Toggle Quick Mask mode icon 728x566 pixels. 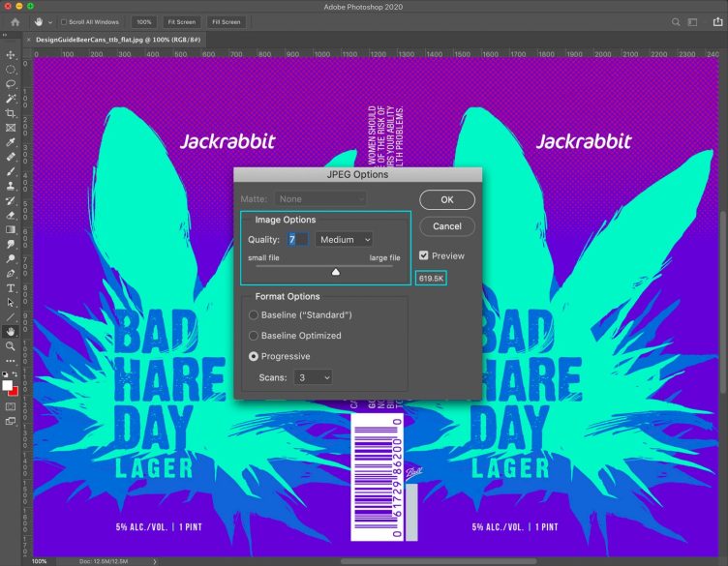tap(11, 407)
